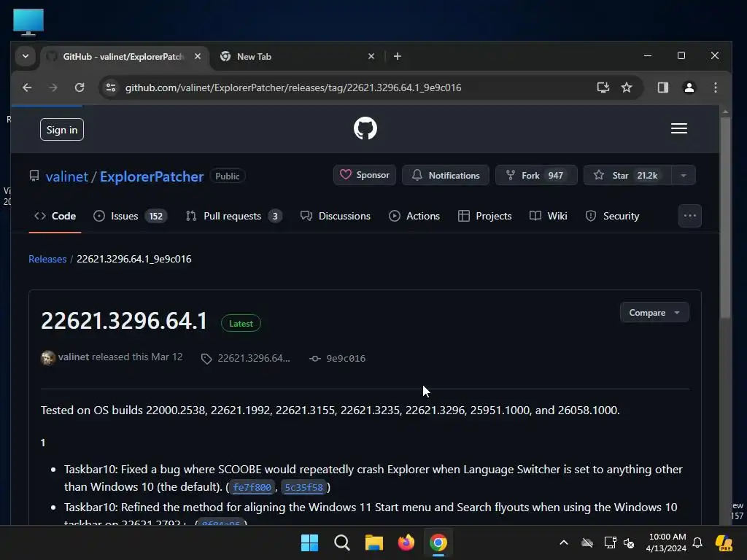This screenshot has width=747, height=560.
Task: Switch to the Code tab
Action: 55,216
